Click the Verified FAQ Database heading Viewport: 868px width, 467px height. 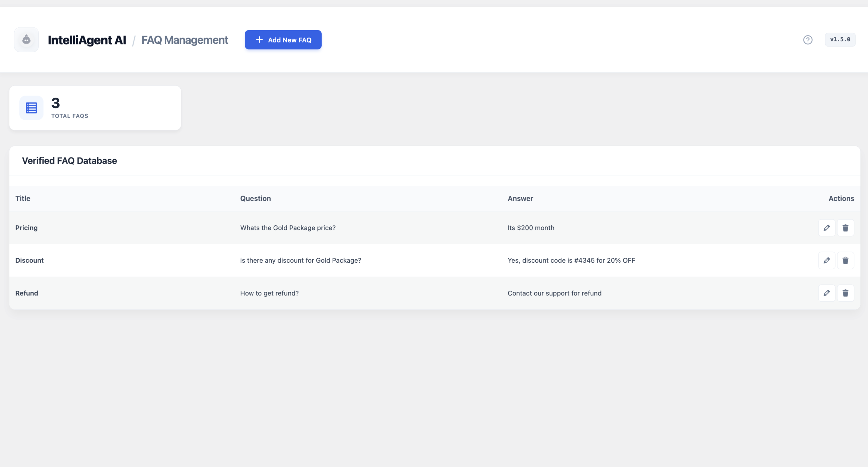[x=70, y=161]
